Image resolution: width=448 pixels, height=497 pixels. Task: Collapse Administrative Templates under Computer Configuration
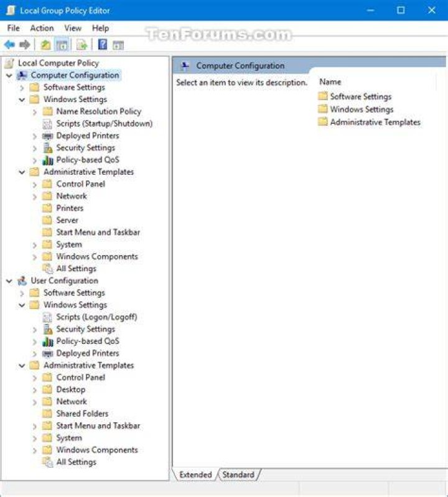[22, 172]
